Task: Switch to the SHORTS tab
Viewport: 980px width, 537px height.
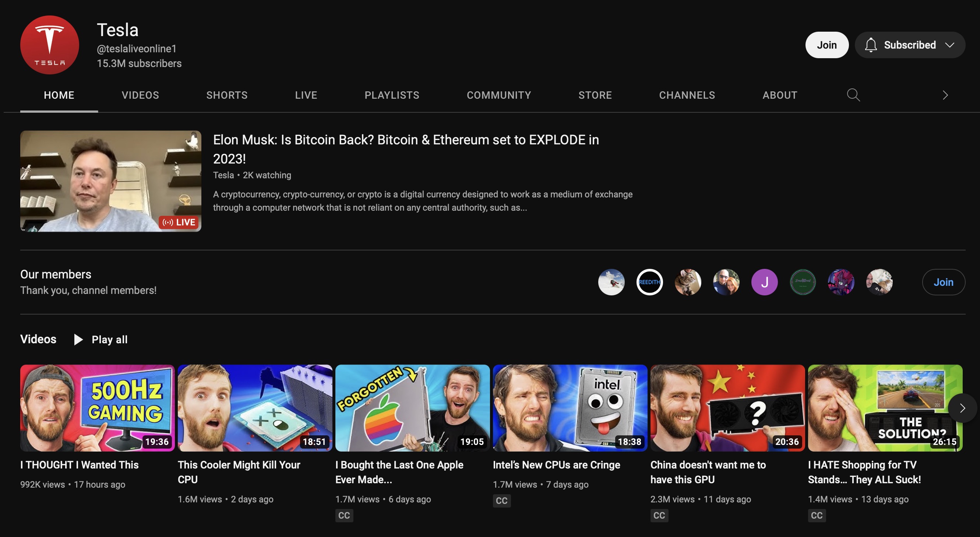Action: pyautogui.click(x=227, y=95)
